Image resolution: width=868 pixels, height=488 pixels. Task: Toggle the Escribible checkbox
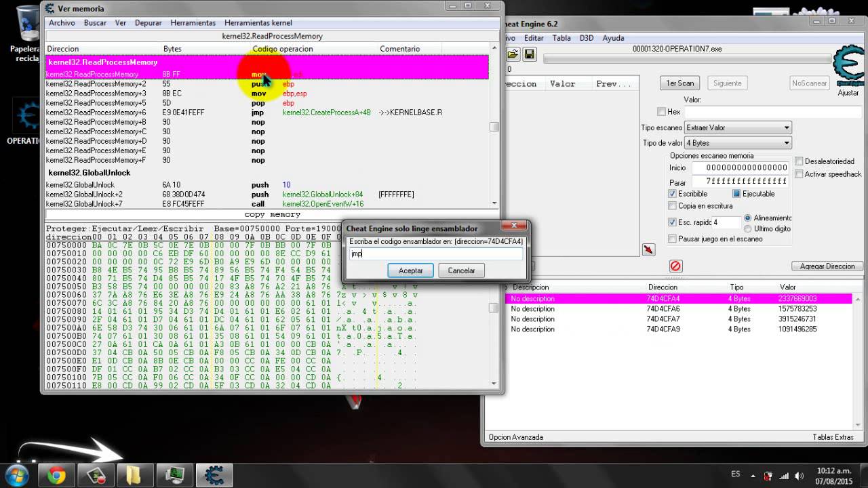point(672,194)
